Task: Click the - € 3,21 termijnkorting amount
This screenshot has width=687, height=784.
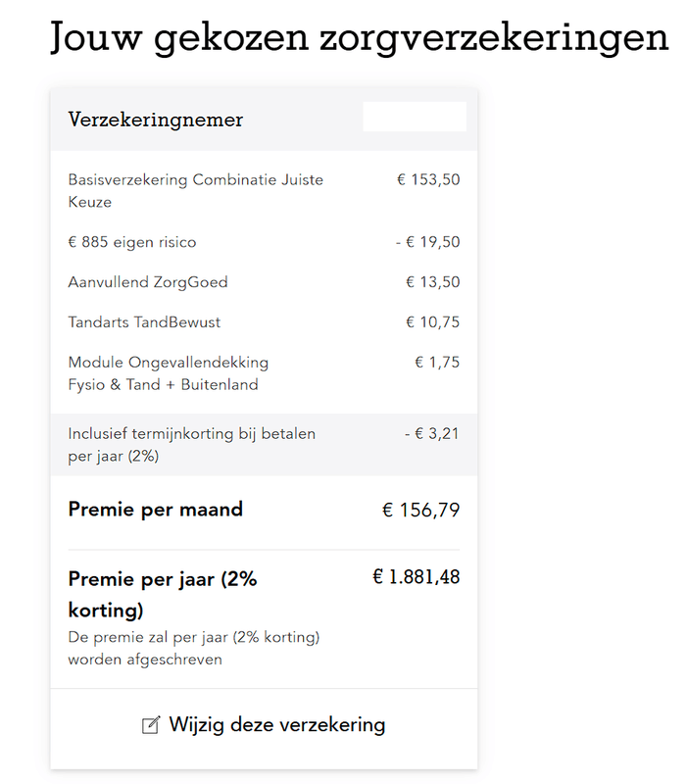Action: point(431,433)
